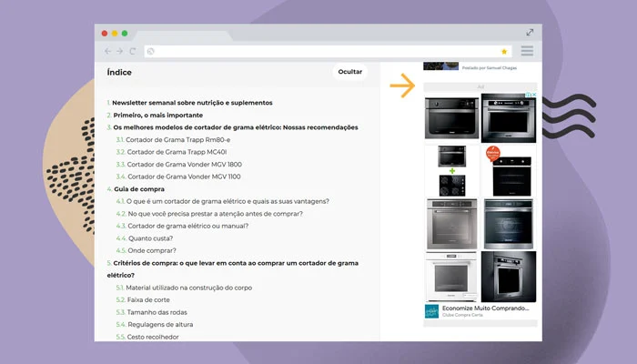
Task: Click the browser address bar field
Action: (328, 51)
